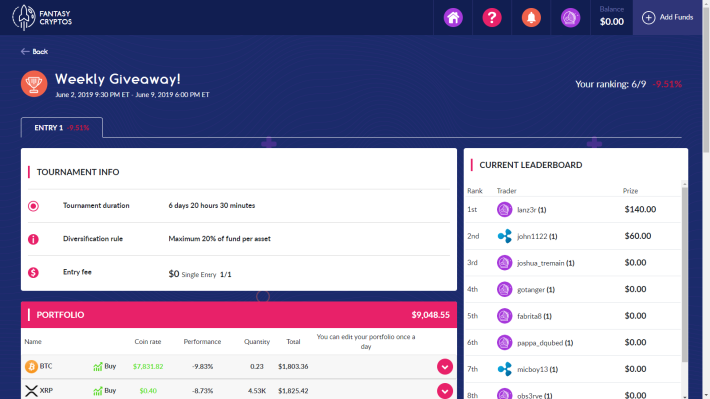Screen dimensions: 710x399
Task: Click the Performance column header
Action: pos(202,341)
